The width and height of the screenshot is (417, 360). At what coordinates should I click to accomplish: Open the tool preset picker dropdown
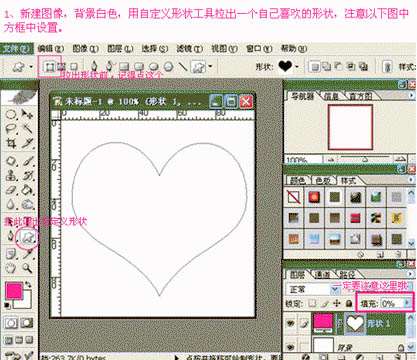click(31, 67)
